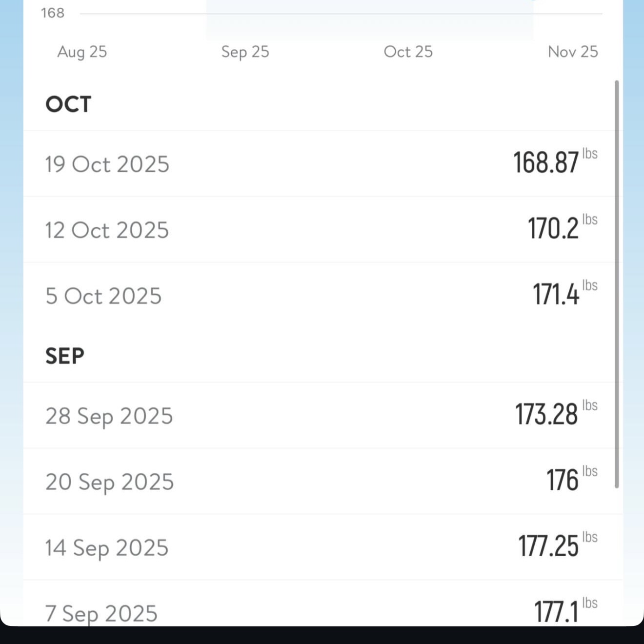Click the SEP month section header
The image size is (644, 644).
coord(65,356)
